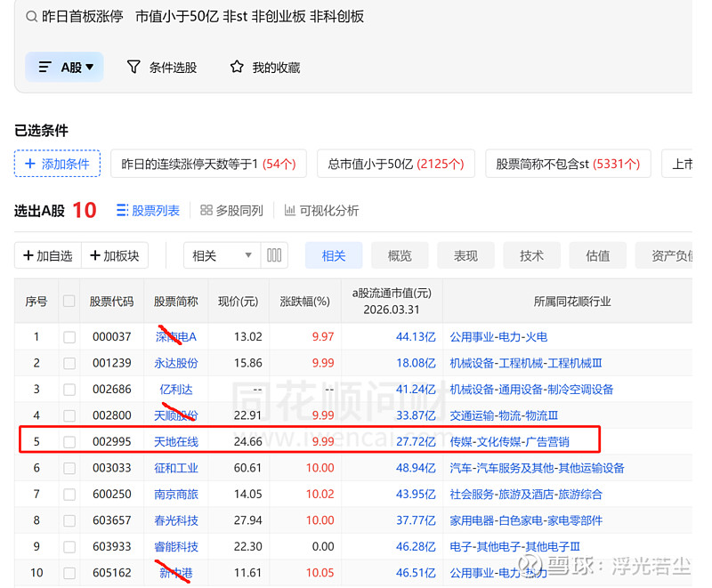The image size is (712, 588).
Task: Open the 相关 dropdown selector
Action: 222,255
